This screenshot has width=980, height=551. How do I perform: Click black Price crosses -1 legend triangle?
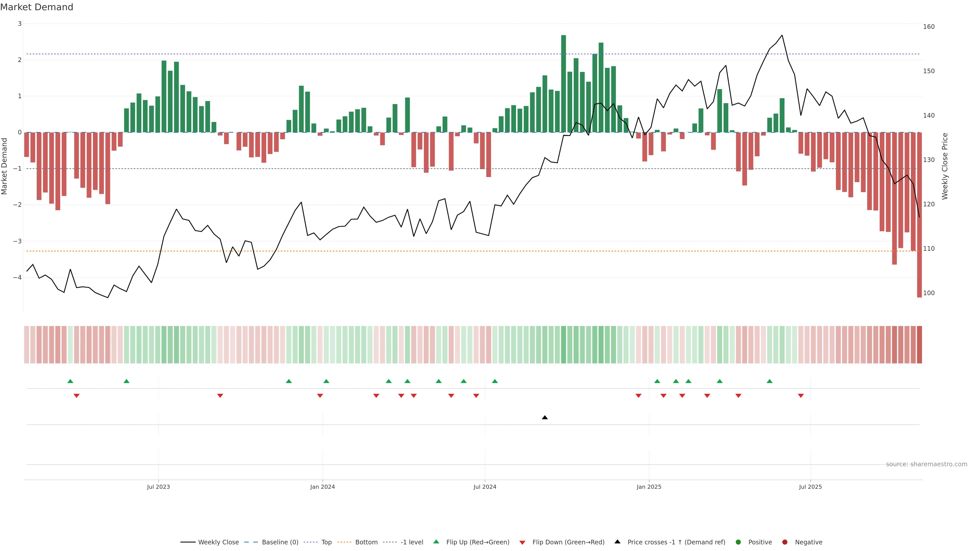pos(617,542)
